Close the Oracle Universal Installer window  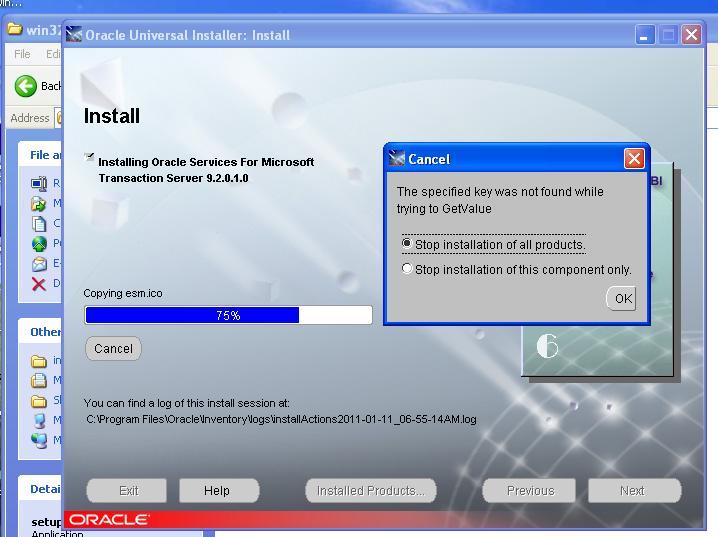point(691,35)
